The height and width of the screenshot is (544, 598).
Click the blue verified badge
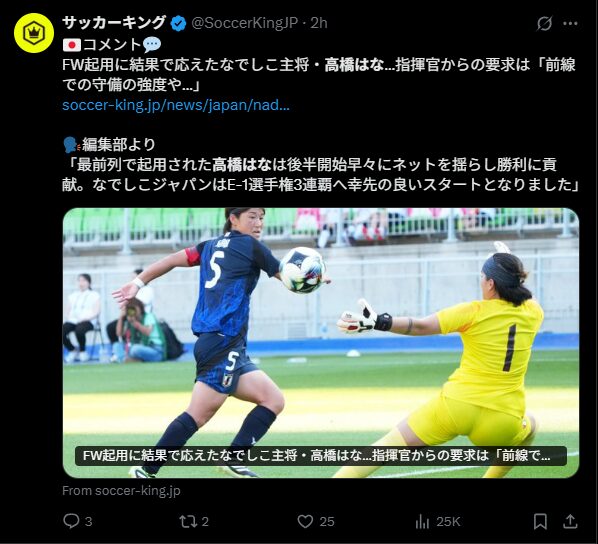178,24
